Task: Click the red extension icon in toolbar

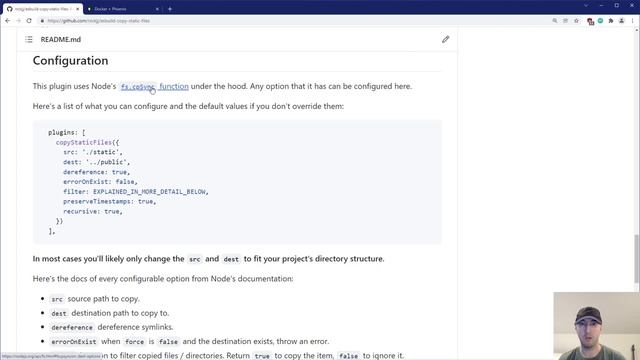Action: (x=590, y=21)
